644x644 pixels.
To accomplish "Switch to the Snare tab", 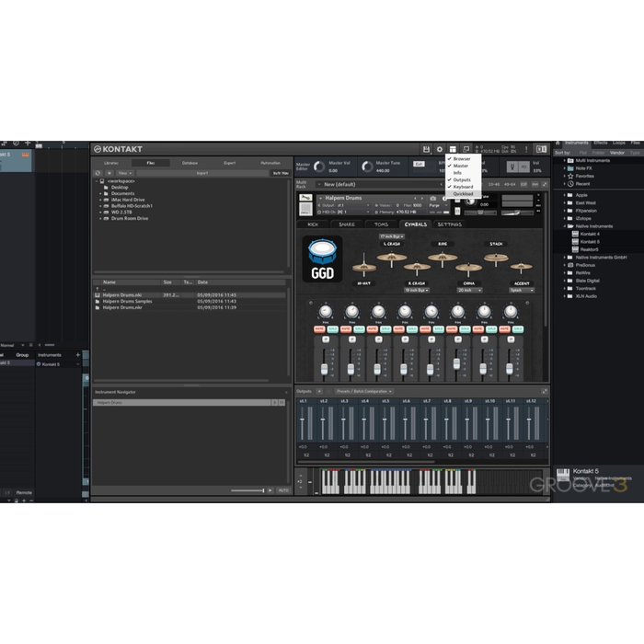I will (347, 224).
